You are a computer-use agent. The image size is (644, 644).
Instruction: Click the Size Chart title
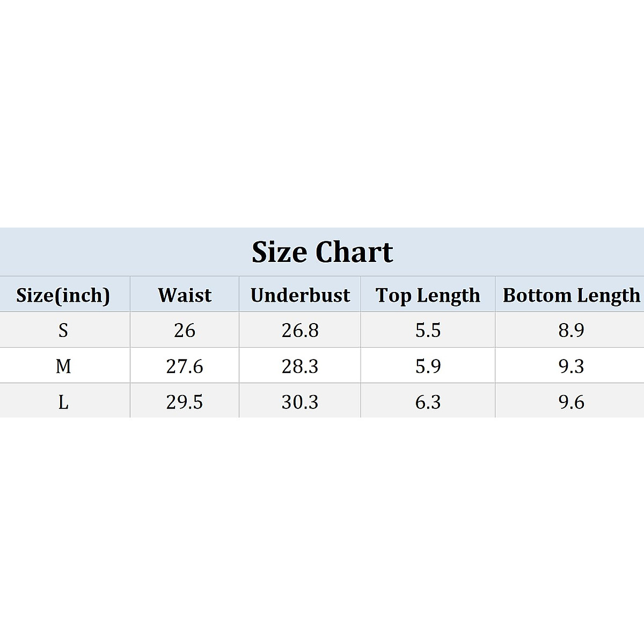(x=323, y=252)
